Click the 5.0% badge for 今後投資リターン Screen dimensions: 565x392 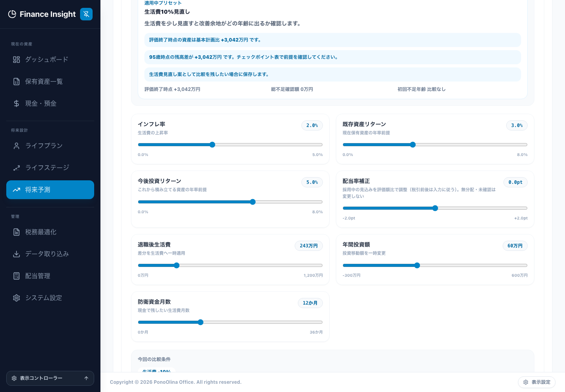tap(312, 182)
